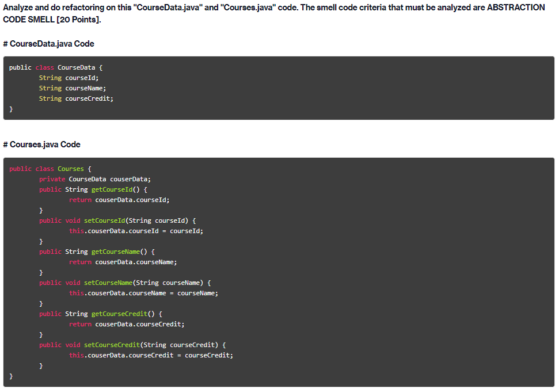This screenshot has height=392, width=559.
Task: Click the Courses class name declaration
Action: [71, 169]
